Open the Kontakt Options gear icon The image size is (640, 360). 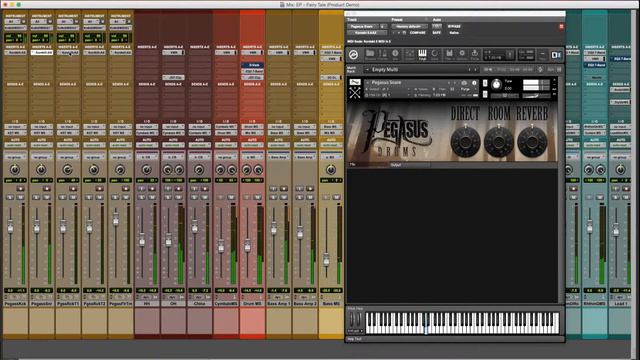[462, 54]
